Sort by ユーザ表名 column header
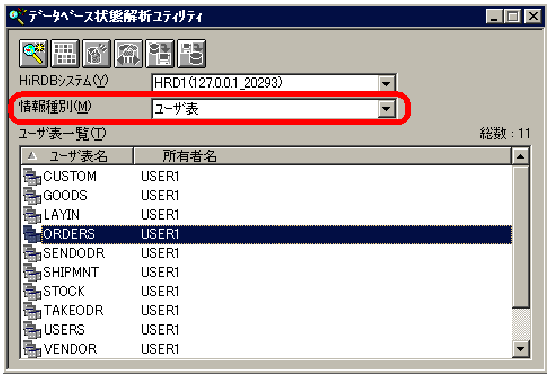The height and width of the screenshot is (377, 549). (77, 156)
